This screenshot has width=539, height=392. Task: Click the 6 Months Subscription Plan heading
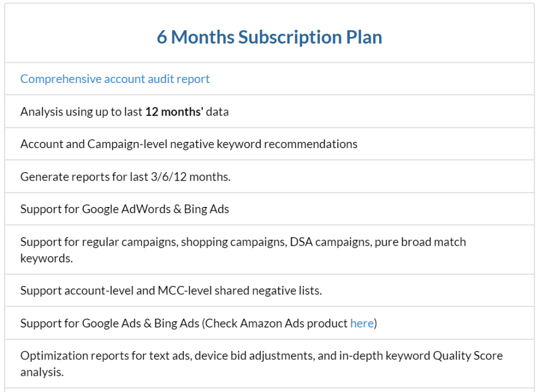coord(269,37)
